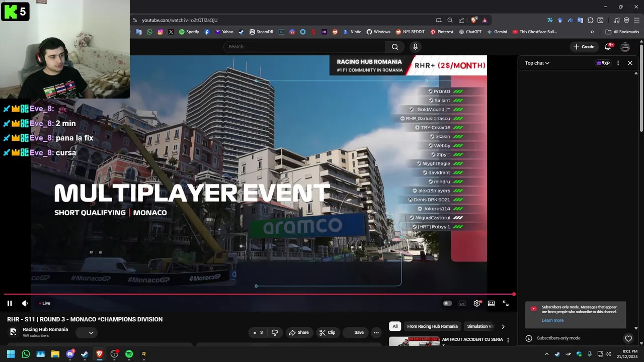644x362 pixels.
Task: Click Brave Shields lion icon
Action: click(x=474, y=20)
